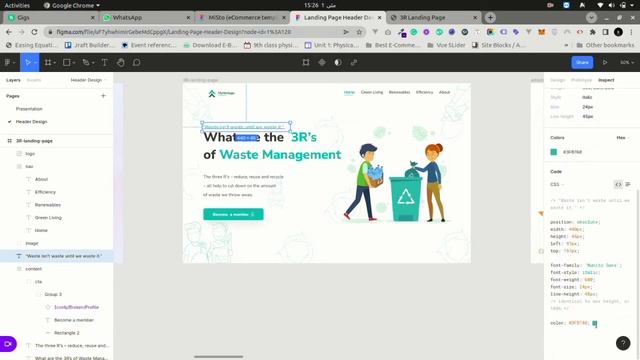Click the create link toolbar icon
The image size is (640, 360).
[354, 62]
